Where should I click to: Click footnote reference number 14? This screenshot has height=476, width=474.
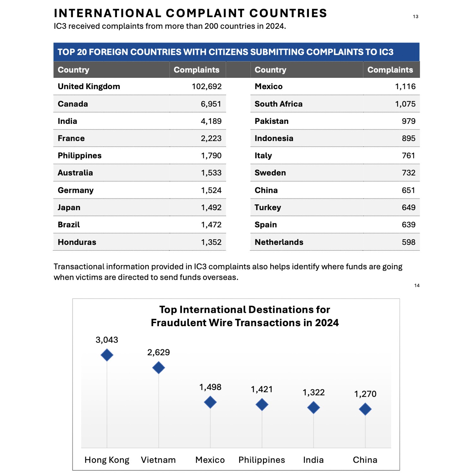[x=417, y=285]
